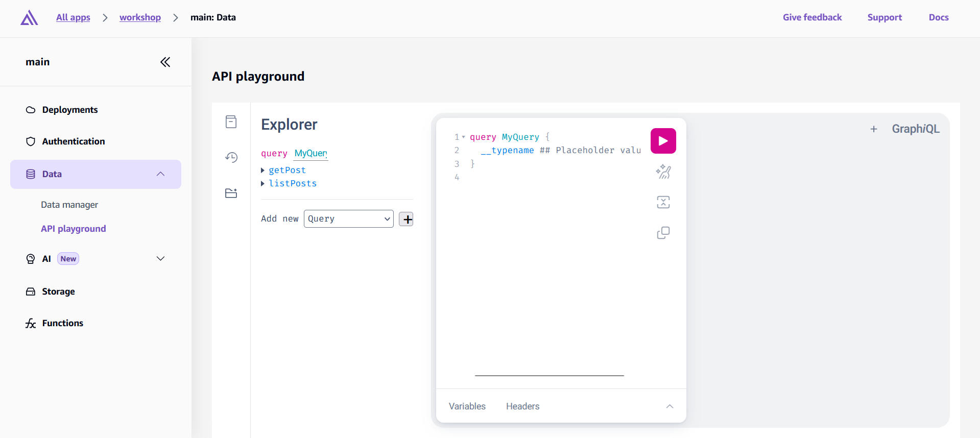Edit the MyQuery name field in Explorer

pyautogui.click(x=311, y=154)
